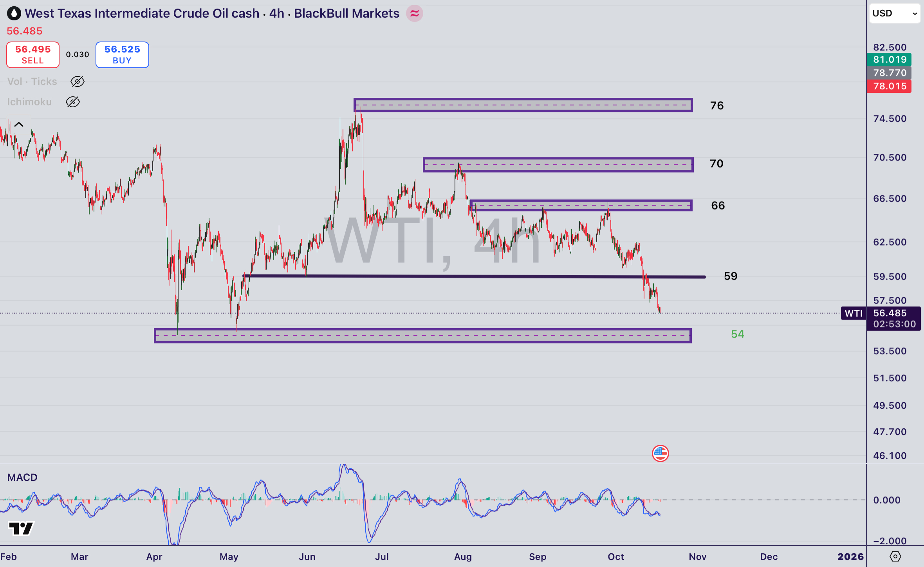Select the MACD indicator label

[22, 477]
